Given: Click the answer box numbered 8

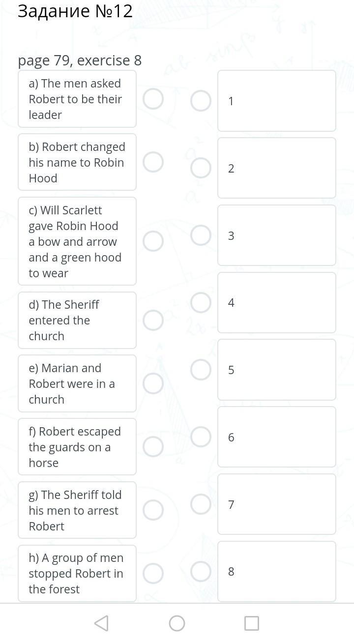Looking at the screenshot, I should point(276,571).
